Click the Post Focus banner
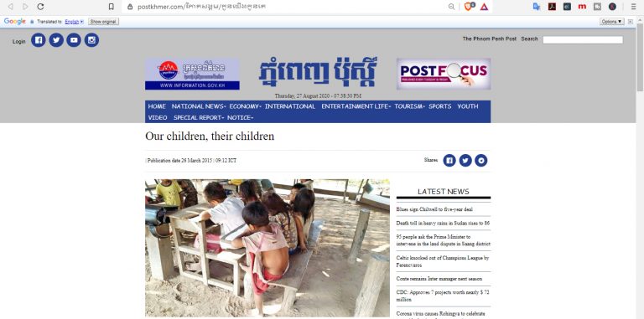 click(x=444, y=74)
